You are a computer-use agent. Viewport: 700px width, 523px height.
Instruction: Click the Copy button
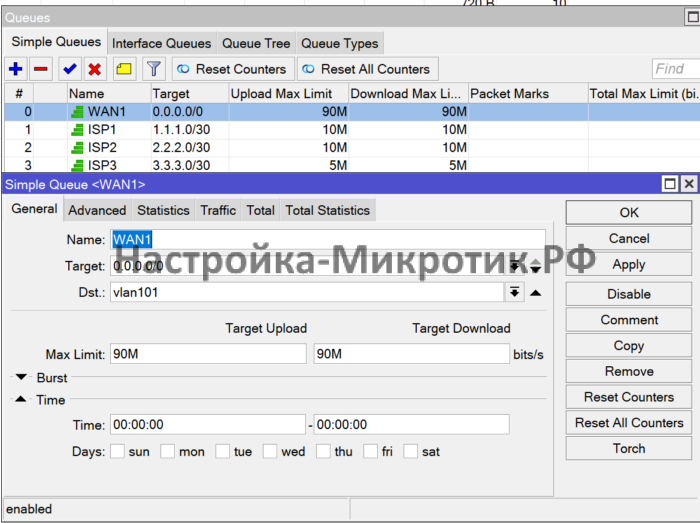pyautogui.click(x=629, y=345)
